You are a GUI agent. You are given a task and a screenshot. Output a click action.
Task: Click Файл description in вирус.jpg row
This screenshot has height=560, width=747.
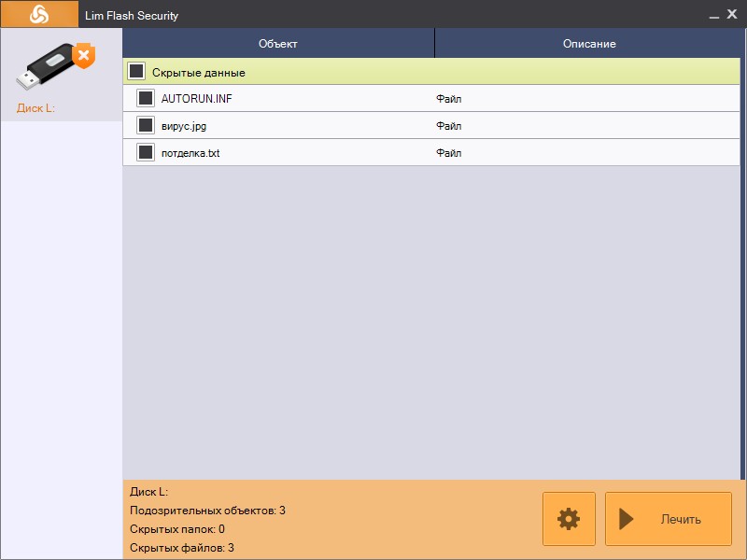tap(449, 126)
